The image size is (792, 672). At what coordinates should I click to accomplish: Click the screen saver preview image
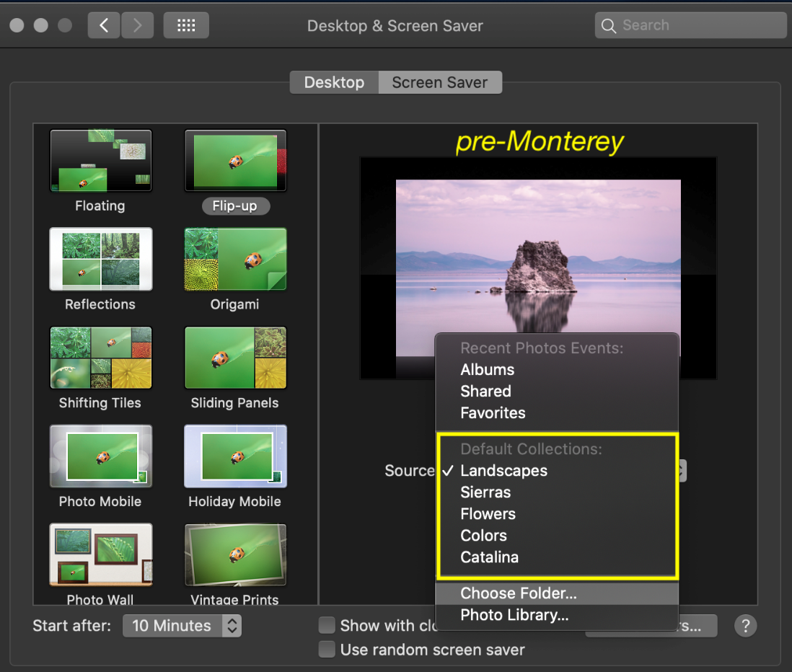point(538,268)
